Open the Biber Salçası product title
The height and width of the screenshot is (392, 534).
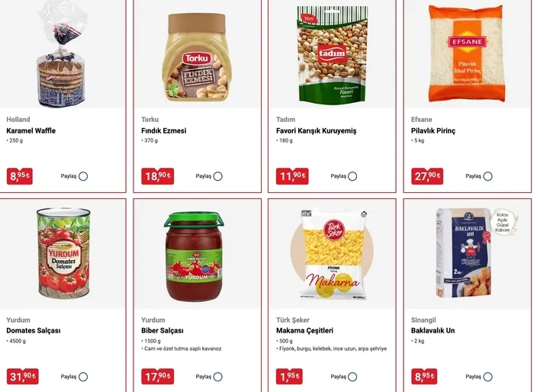tap(162, 331)
